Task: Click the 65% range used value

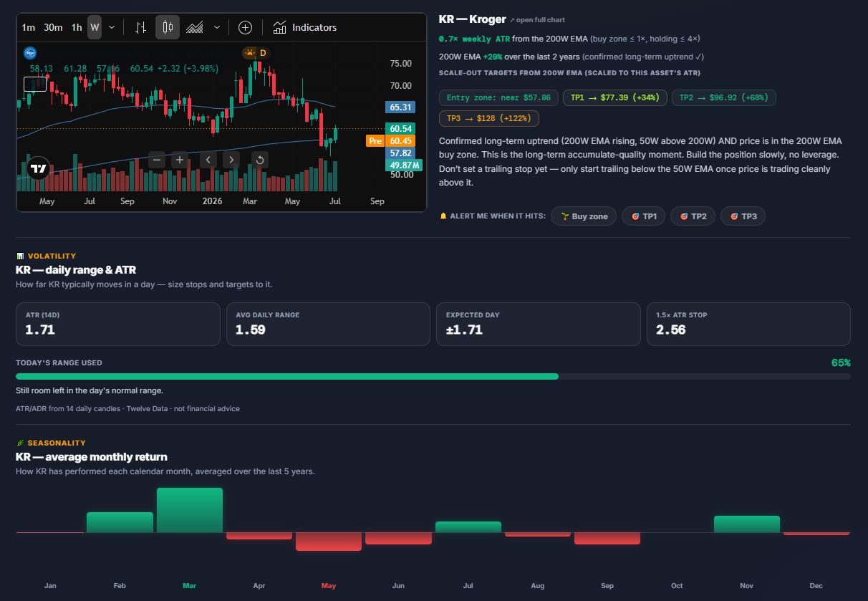Action: 841,362
